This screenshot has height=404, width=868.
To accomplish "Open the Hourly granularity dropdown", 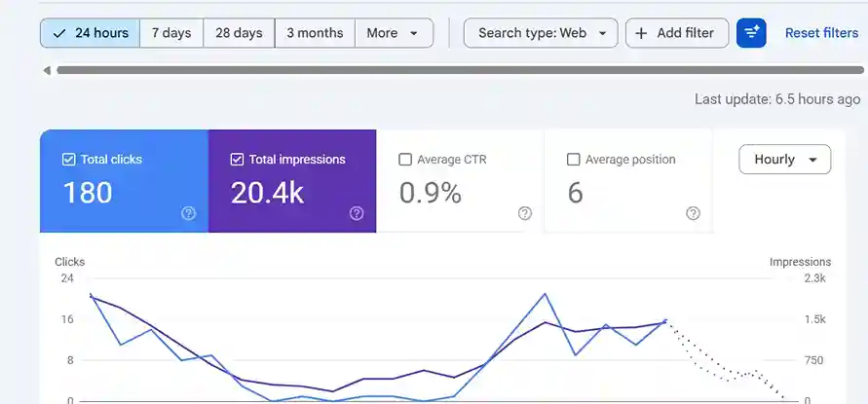I will 785,160.
